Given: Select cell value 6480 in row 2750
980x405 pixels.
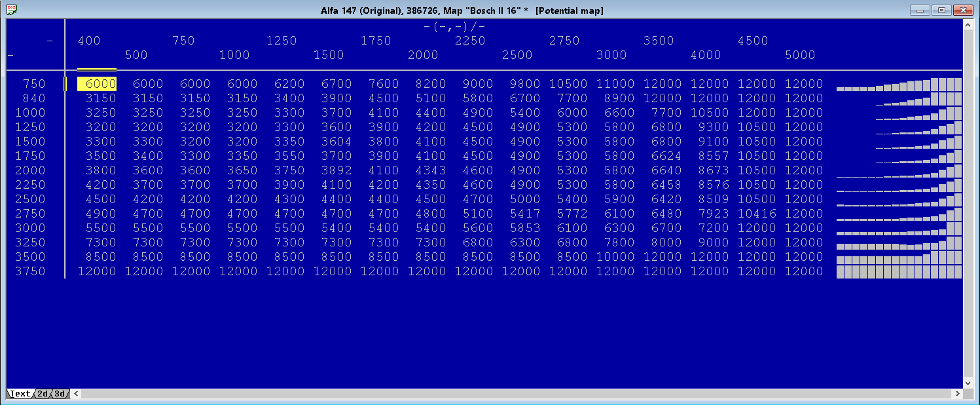Looking at the screenshot, I should pyautogui.click(x=666, y=214).
